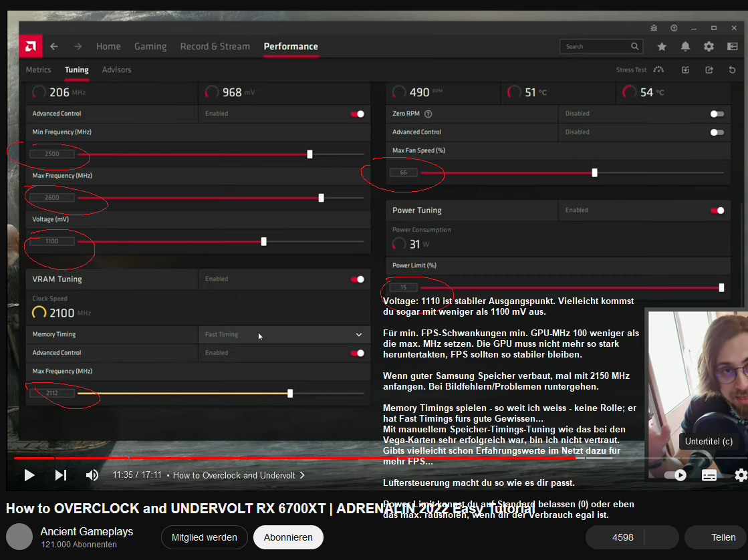
Task: Toggle Power Tuning switch
Action: (717, 211)
